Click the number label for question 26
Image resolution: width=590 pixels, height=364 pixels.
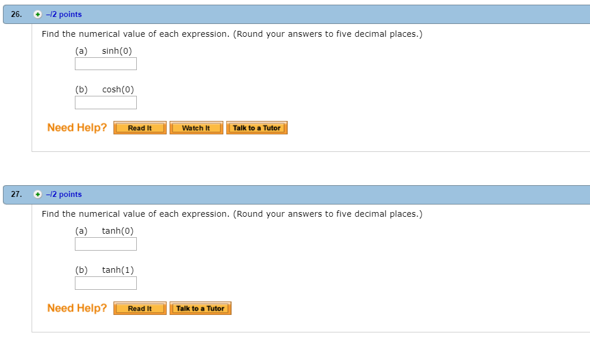16,14
